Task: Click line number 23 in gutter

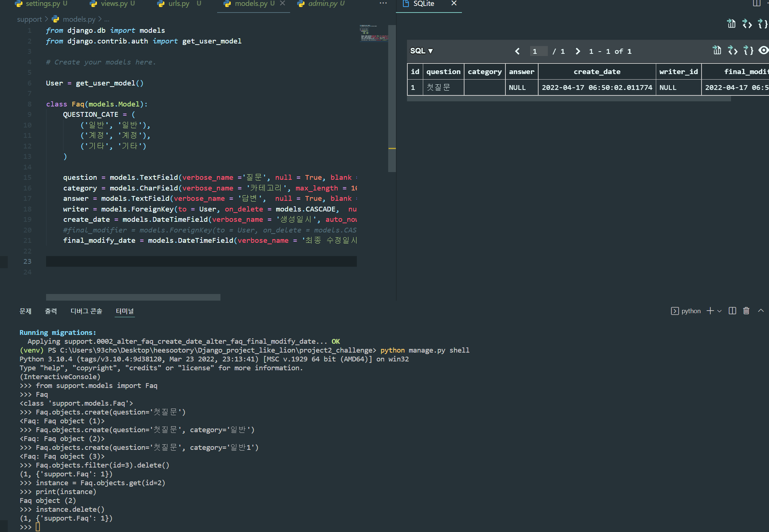Action: pyautogui.click(x=27, y=261)
